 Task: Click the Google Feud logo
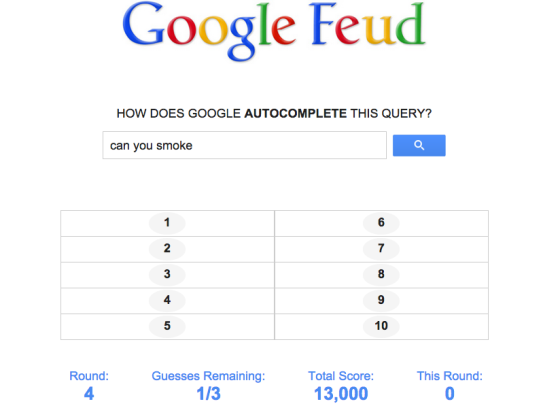point(274,31)
